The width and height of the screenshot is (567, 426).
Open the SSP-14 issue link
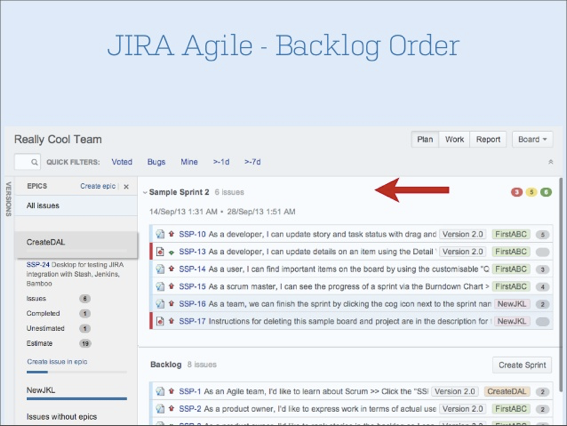point(192,269)
